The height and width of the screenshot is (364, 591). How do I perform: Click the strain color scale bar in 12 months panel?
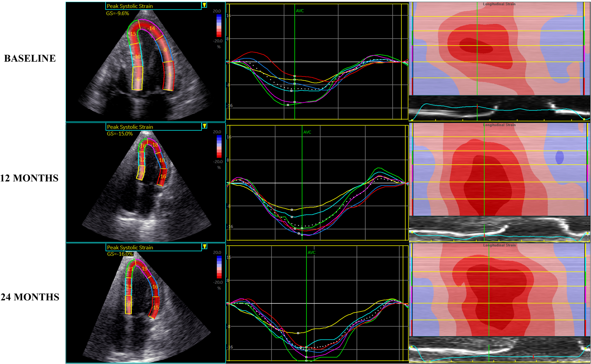tap(219, 147)
